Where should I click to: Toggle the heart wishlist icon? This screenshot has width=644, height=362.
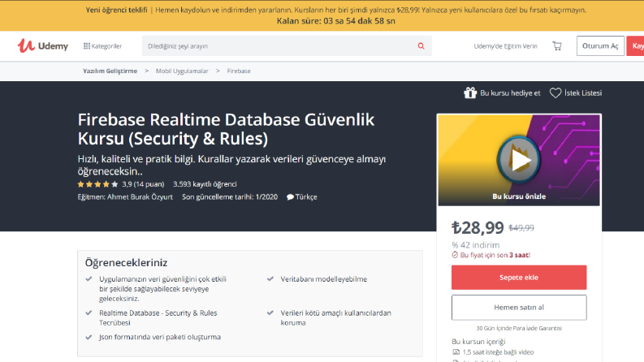(555, 93)
